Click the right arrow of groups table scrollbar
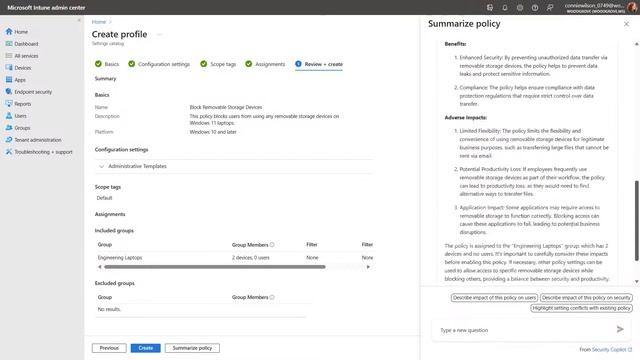 point(368,267)
